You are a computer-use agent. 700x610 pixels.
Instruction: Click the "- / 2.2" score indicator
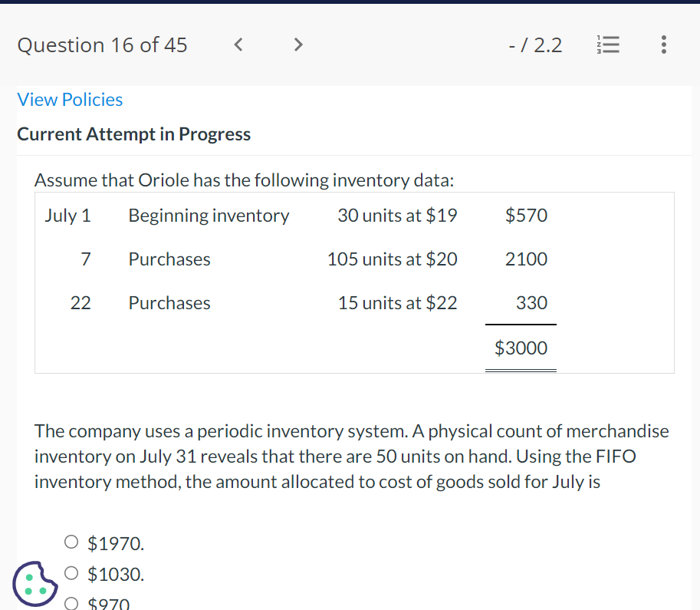(x=534, y=45)
